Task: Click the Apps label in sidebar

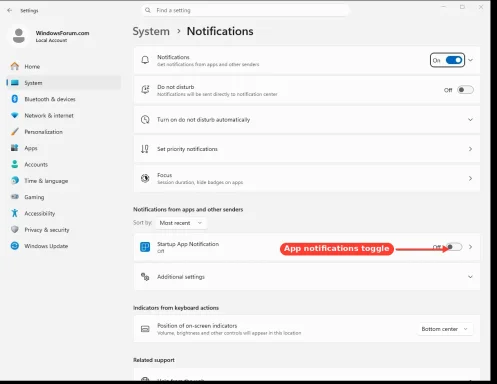Action: pos(31,148)
